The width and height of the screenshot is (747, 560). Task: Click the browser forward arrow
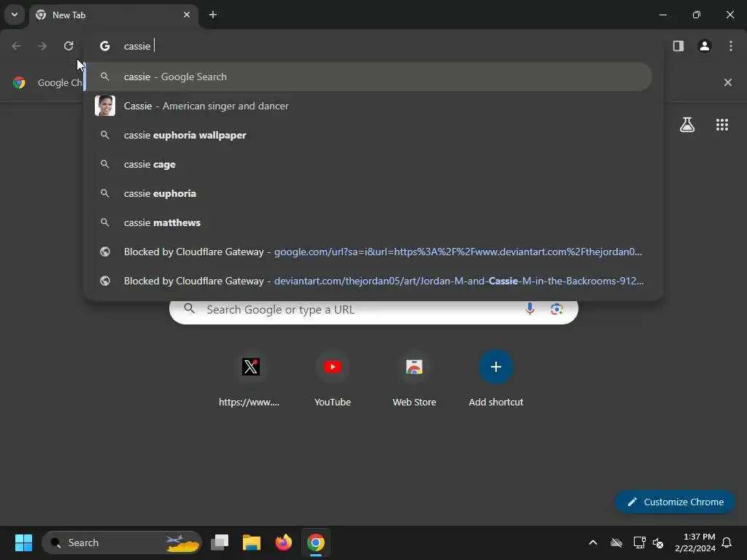click(42, 46)
